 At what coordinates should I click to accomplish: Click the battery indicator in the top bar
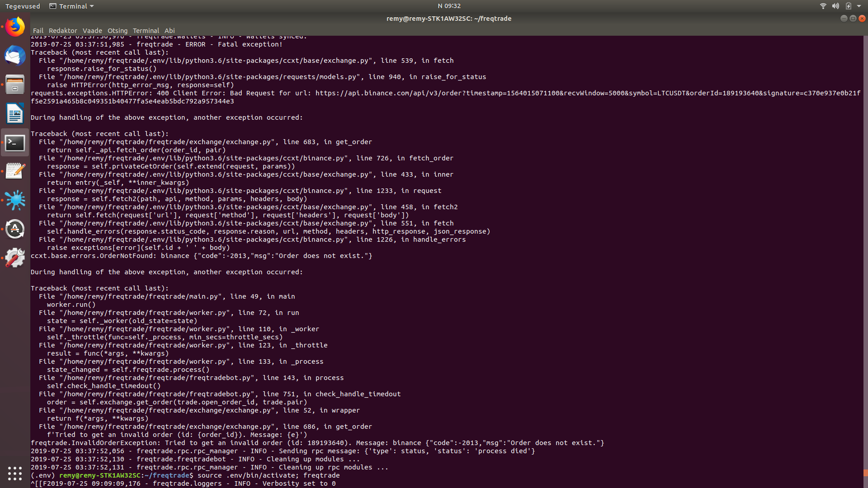point(849,6)
